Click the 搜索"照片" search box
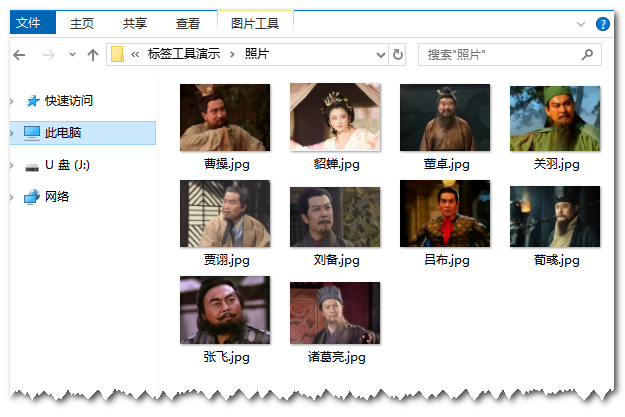625x417 pixels. pyautogui.click(x=509, y=55)
